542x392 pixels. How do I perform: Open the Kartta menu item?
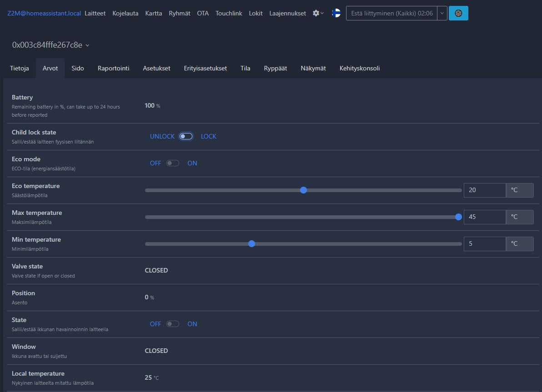154,13
